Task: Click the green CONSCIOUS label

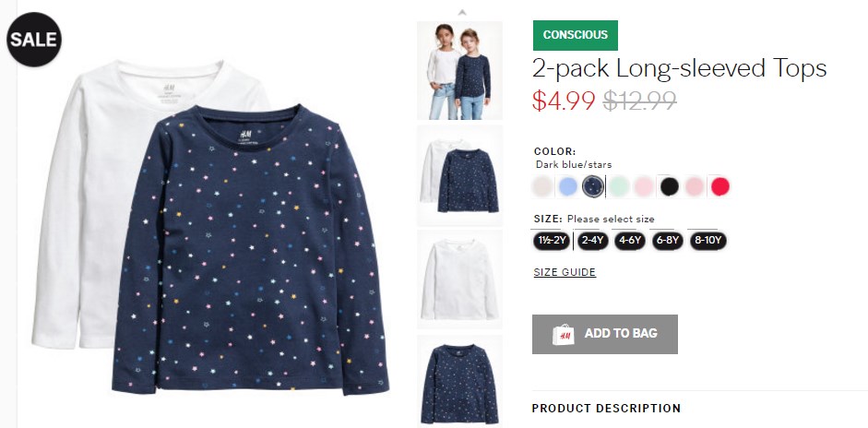Action: point(576,35)
